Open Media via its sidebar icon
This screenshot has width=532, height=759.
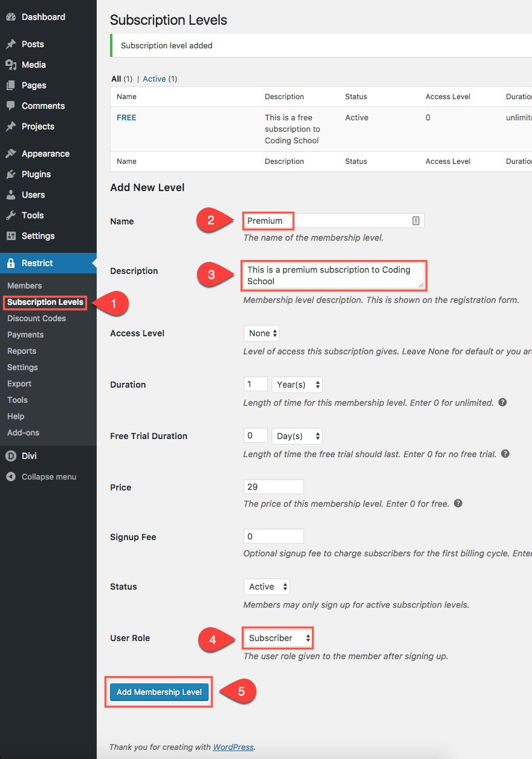tap(10, 65)
